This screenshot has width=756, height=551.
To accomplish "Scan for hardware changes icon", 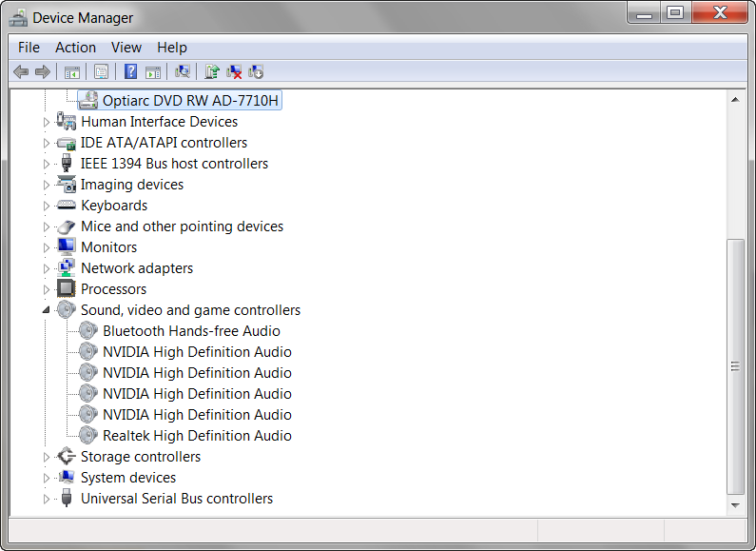I will pos(183,71).
